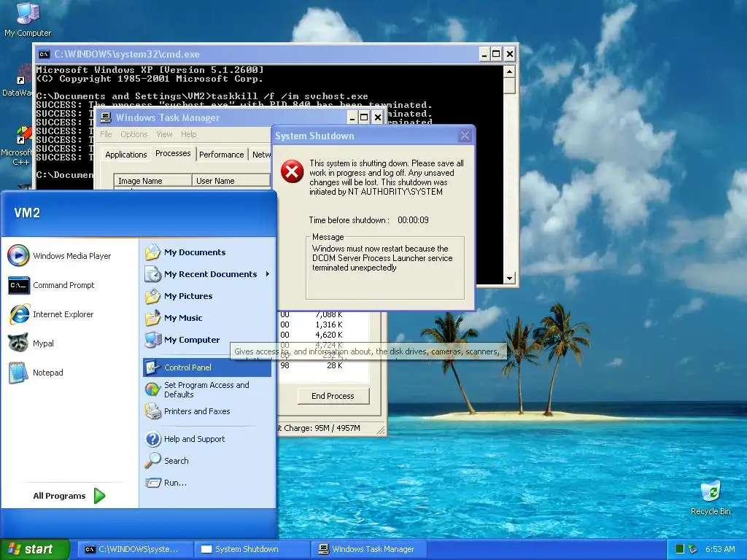
Task: Switch to Windows Task Manager taskbar button
Action: (368, 549)
